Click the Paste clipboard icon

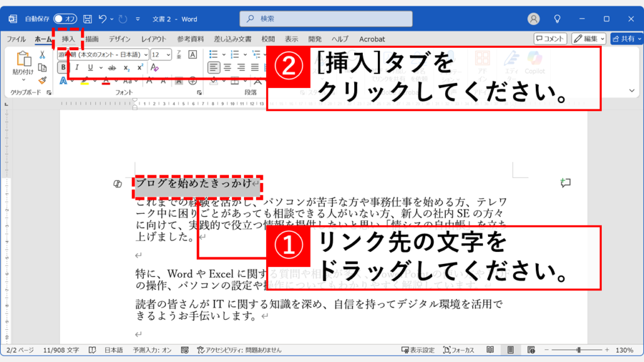(23, 59)
